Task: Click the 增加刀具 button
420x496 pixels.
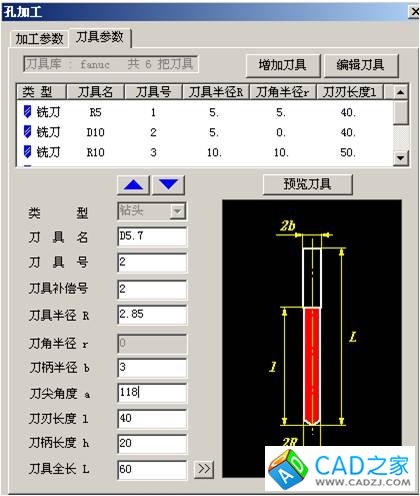Action: [x=283, y=65]
